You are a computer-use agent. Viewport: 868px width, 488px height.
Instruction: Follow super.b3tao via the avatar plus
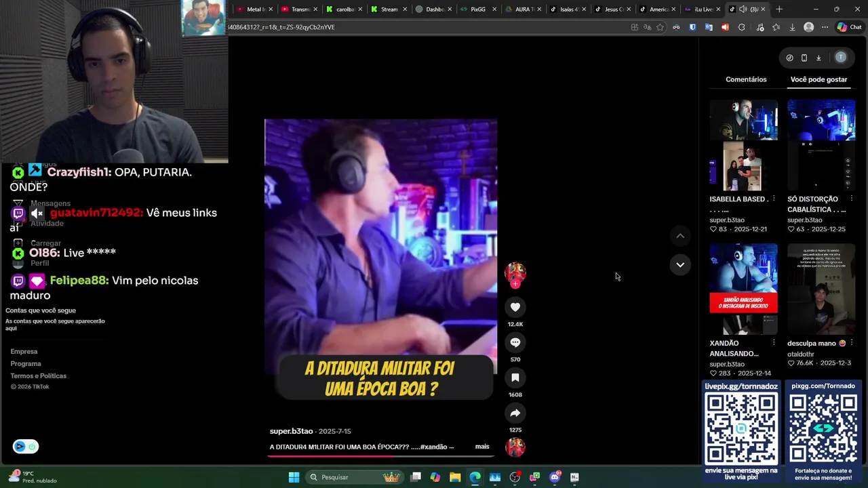[515, 284]
